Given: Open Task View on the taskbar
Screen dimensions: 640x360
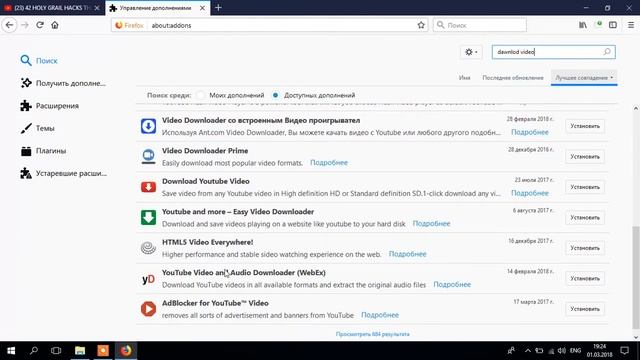Looking at the screenshot, I should (56, 351).
